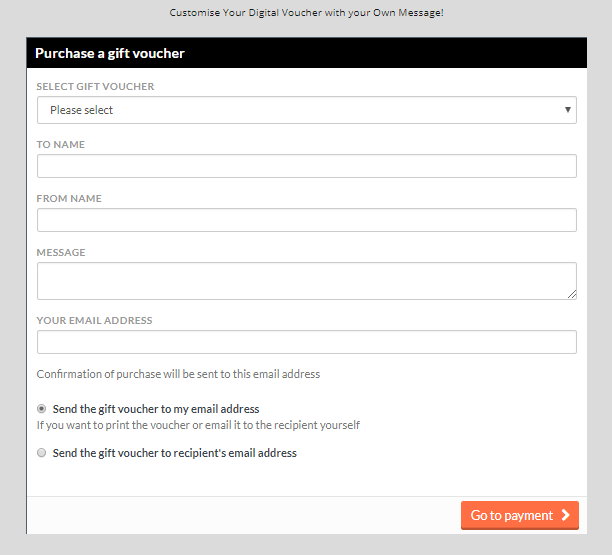612x555 pixels.
Task: Click into the From Name input box
Action: coord(306,220)
